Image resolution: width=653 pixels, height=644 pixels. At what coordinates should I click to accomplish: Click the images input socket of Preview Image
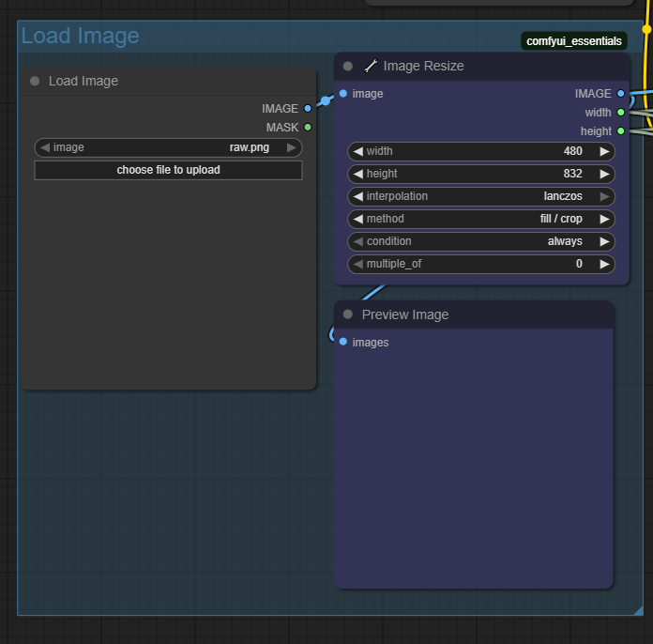pyautogui.click(x=343, y=342)
